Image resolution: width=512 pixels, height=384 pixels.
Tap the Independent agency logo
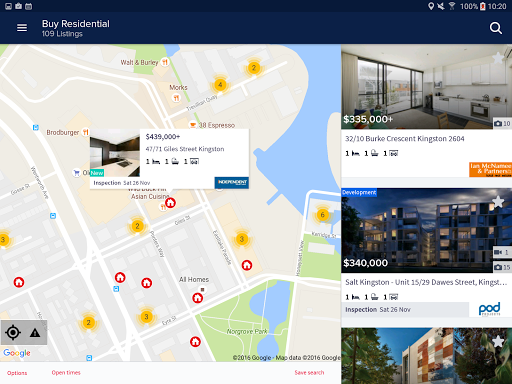[232, 182]
